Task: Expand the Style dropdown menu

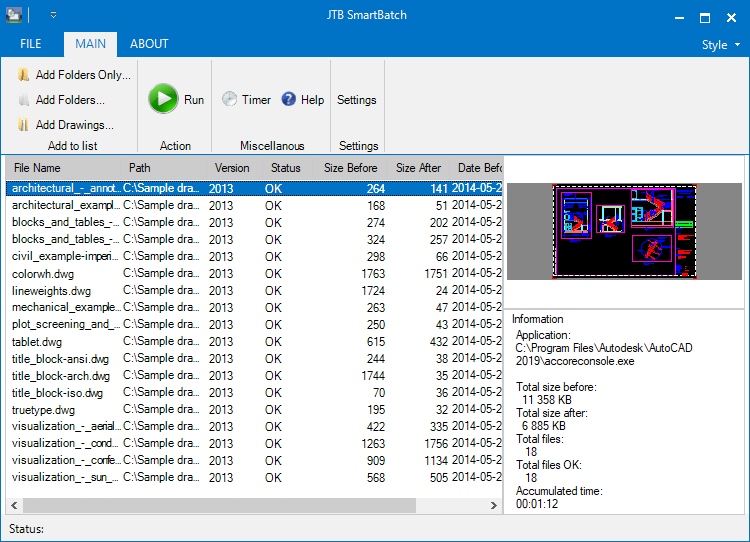Action: coord(721,45)
